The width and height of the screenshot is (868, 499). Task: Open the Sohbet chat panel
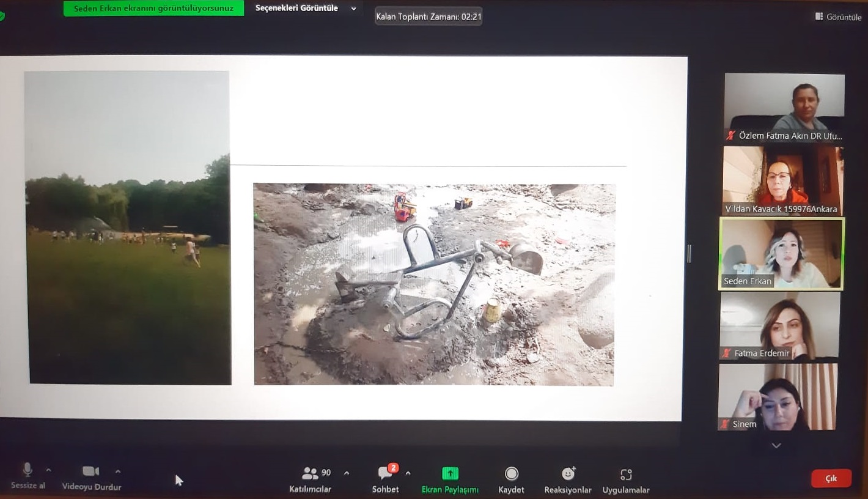386,479
